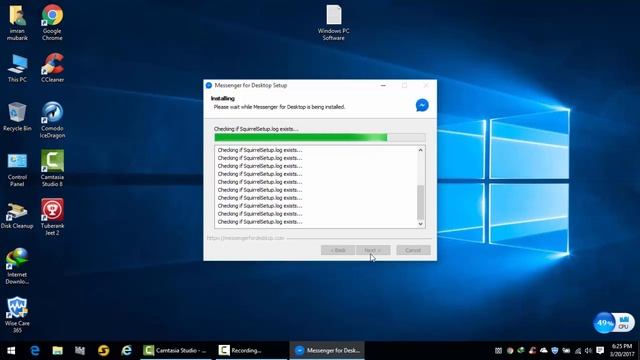The height and width of the screenshot is (360, 640).
Task: Click the Next button in installer
Action: (373, 250)
